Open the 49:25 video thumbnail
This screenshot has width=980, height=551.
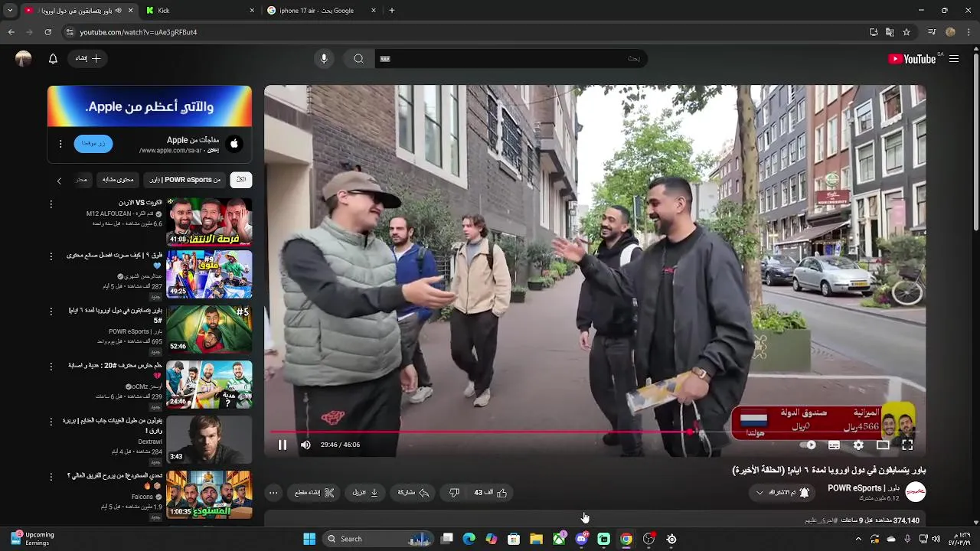pyautogui.click(x=209, y=275)
